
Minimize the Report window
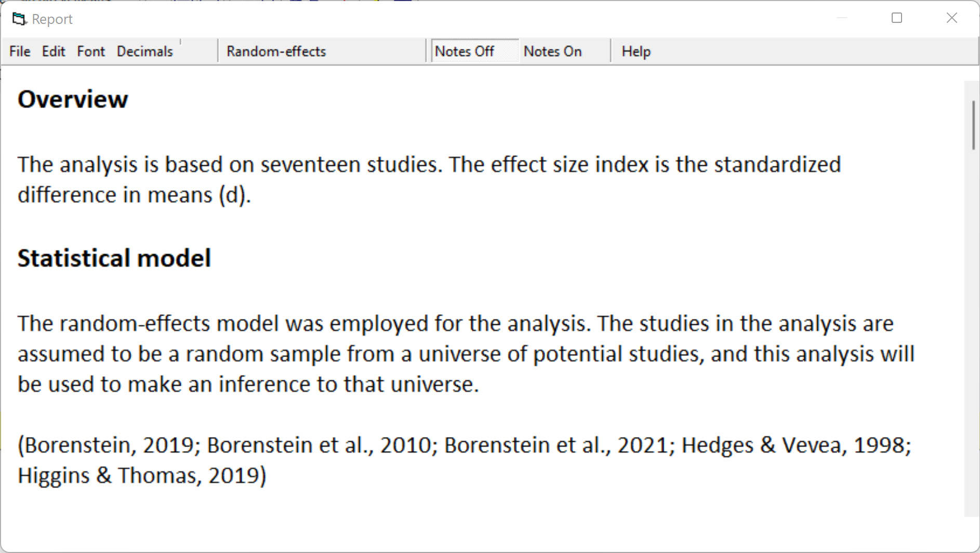[x=842, y=18]
